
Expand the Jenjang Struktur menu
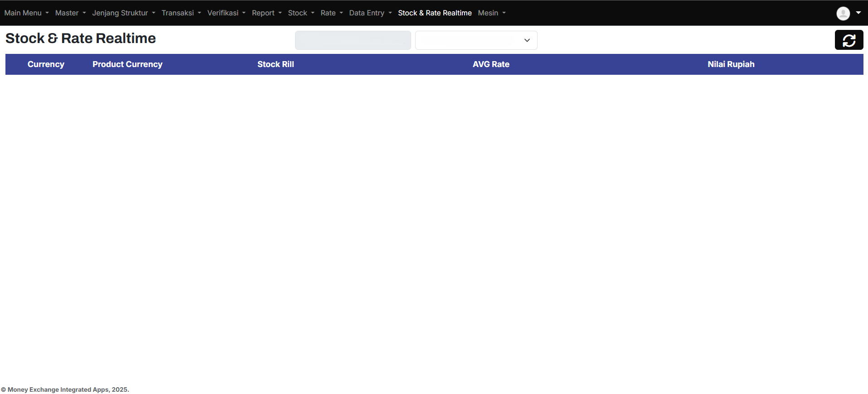point(123,13)
